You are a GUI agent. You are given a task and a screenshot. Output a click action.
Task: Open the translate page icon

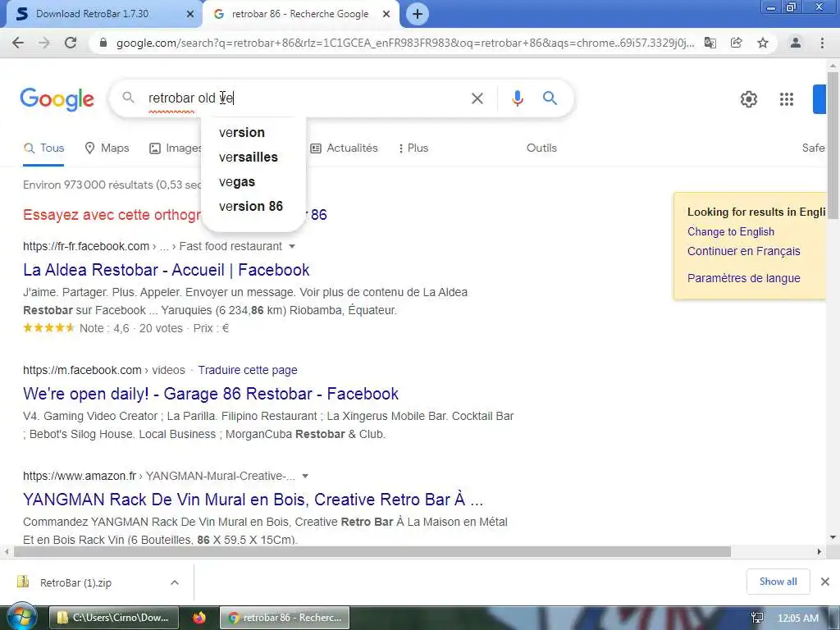[x=710, y=43]
